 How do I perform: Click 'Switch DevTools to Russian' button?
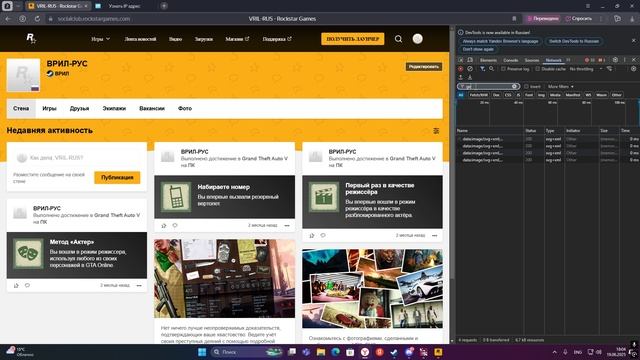tap(574, 41)
